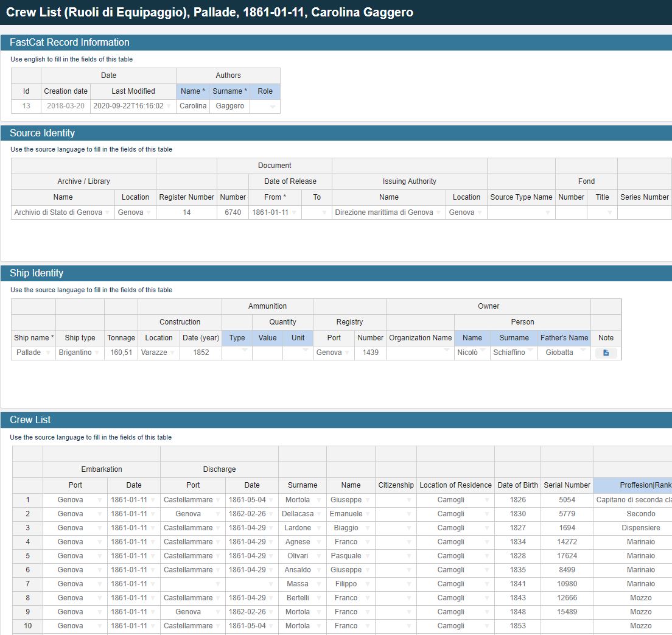672x635 pixels.
Task: Click the Crew List section header
Action: click(x=336, y=419)
